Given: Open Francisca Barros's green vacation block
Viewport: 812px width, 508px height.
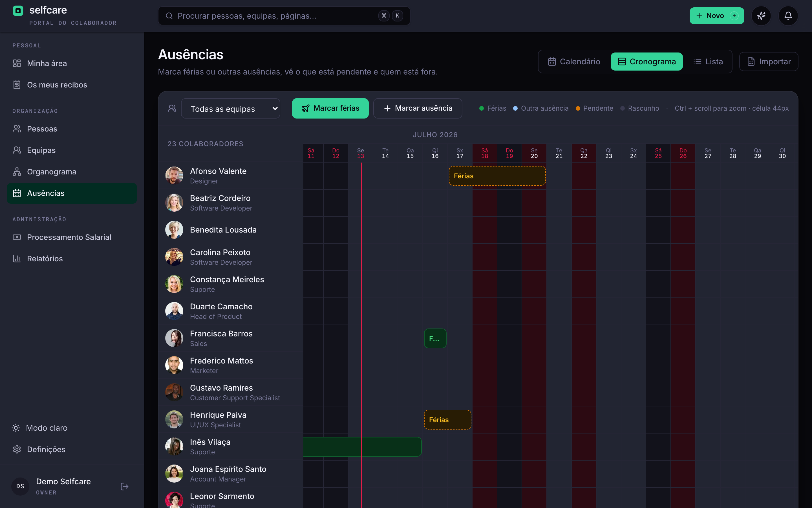Looking at the screenshot, I should 435,338.
